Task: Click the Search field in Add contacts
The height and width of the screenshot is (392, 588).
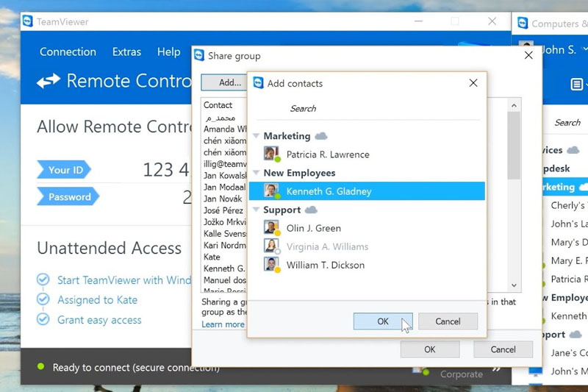Action: click(x=367, y=109)
